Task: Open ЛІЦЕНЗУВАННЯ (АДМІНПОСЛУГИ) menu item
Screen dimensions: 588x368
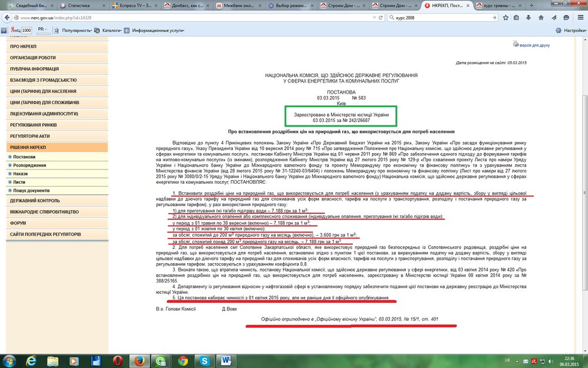Action: [x=57, y=114]
